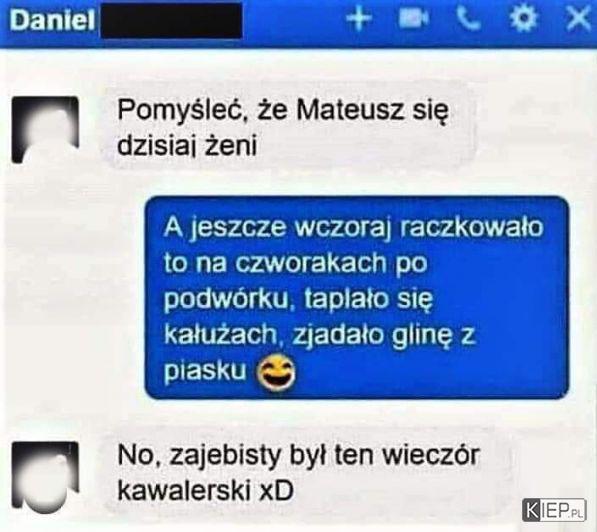Click the "kawalerski xD" text line

(x=206, y=490)
